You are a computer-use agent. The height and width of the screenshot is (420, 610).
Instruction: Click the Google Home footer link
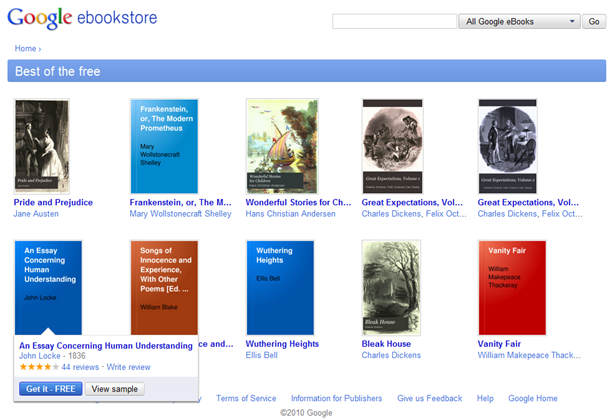tap(533, 398)
